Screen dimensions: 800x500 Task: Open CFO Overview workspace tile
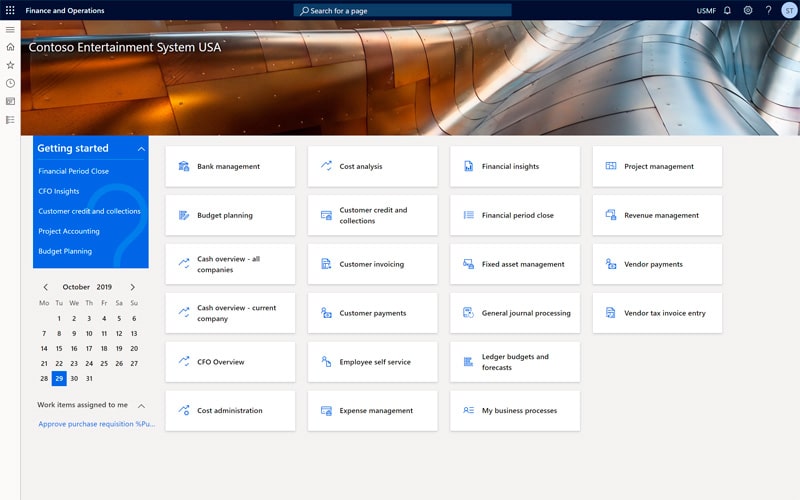(x=230, y=362)
